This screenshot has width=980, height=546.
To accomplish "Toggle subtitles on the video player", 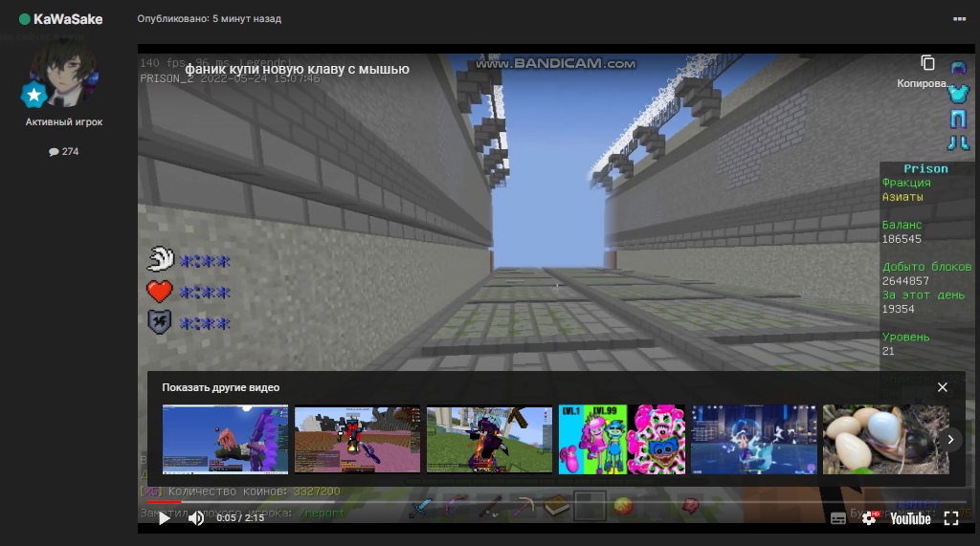I will pyautogui.click(x=838, y=518).
